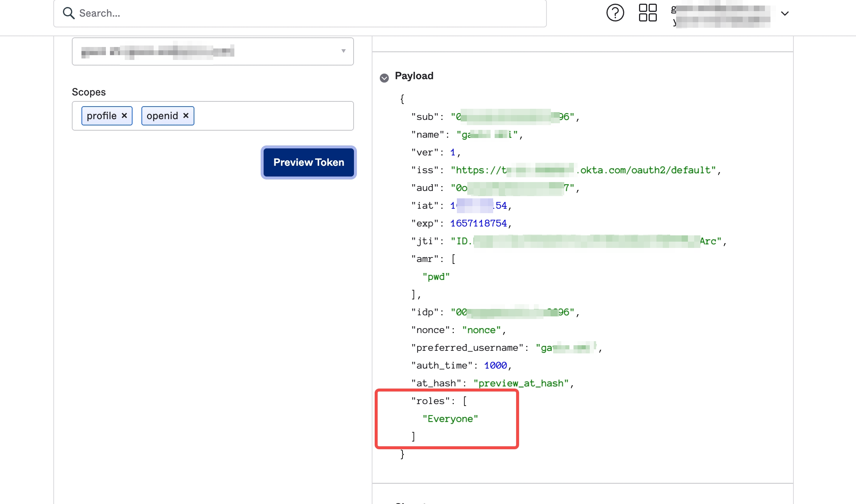Select the profile scope tag label
856x504 pixels.
[101, 116]
